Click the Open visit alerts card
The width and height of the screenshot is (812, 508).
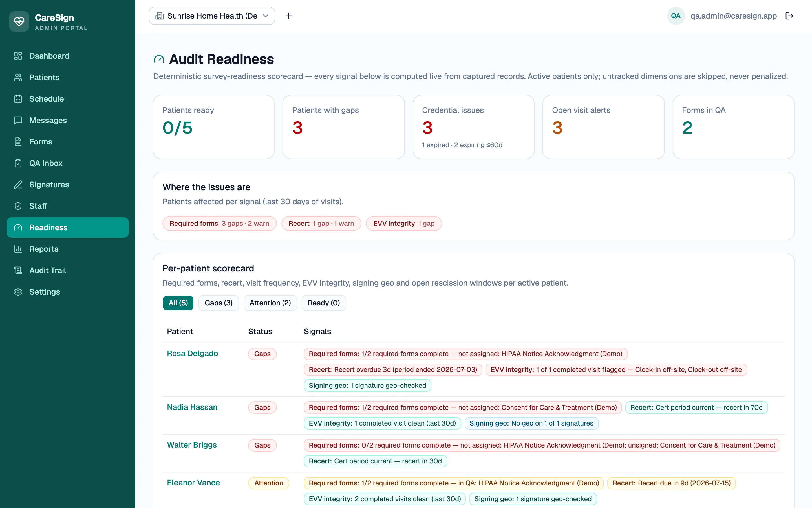click(x=603, y=127)
